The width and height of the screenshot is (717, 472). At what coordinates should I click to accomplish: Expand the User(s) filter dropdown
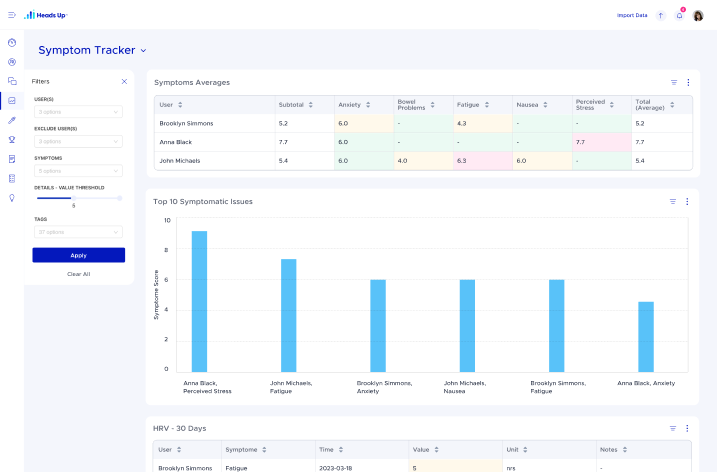click(78, 112)
